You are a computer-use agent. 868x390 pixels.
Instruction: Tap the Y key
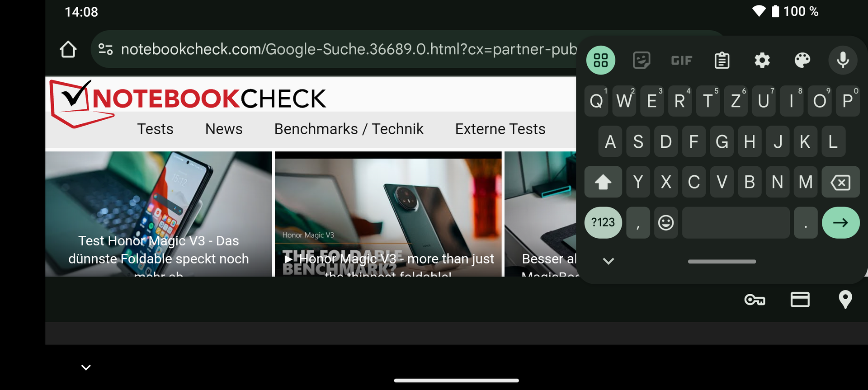point(638,182)
